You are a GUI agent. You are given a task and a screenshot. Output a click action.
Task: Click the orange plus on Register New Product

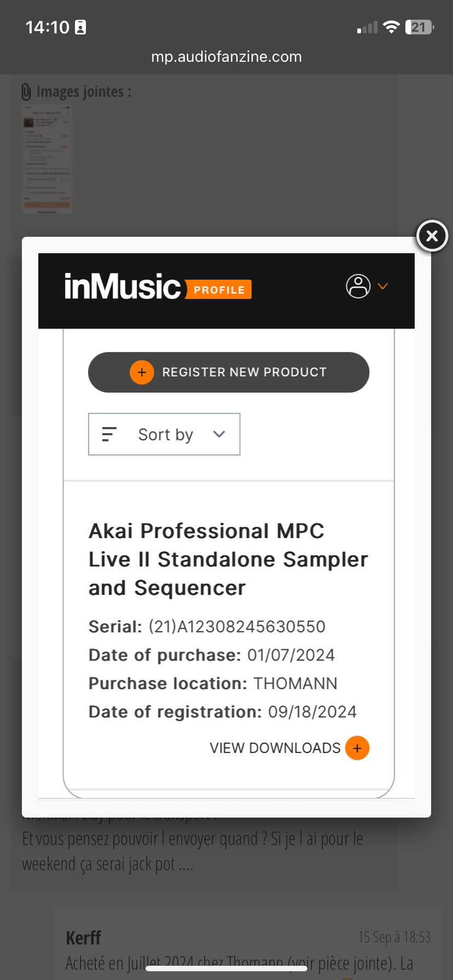[142, 372]
